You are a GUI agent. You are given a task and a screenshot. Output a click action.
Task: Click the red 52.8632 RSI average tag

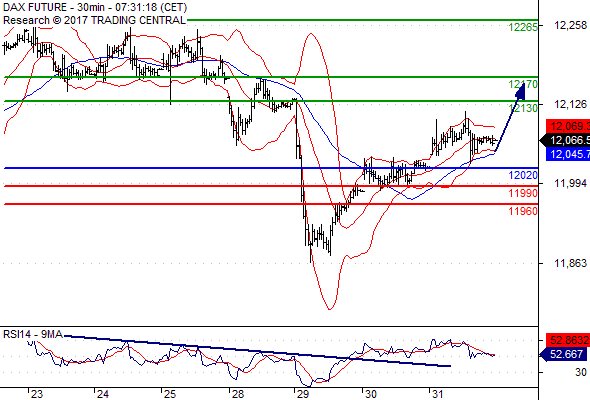[568, 340]
